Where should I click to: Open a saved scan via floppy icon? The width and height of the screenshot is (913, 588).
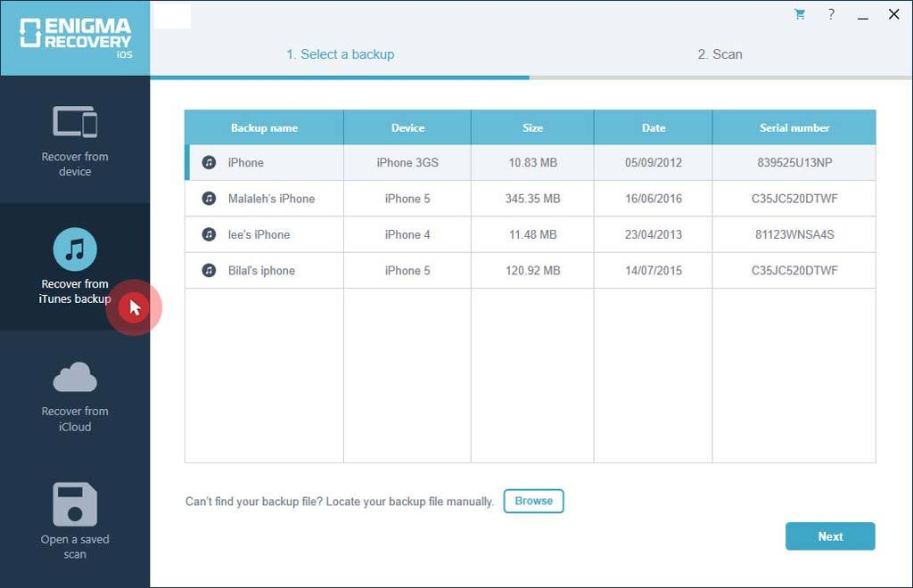pos(75,503)
